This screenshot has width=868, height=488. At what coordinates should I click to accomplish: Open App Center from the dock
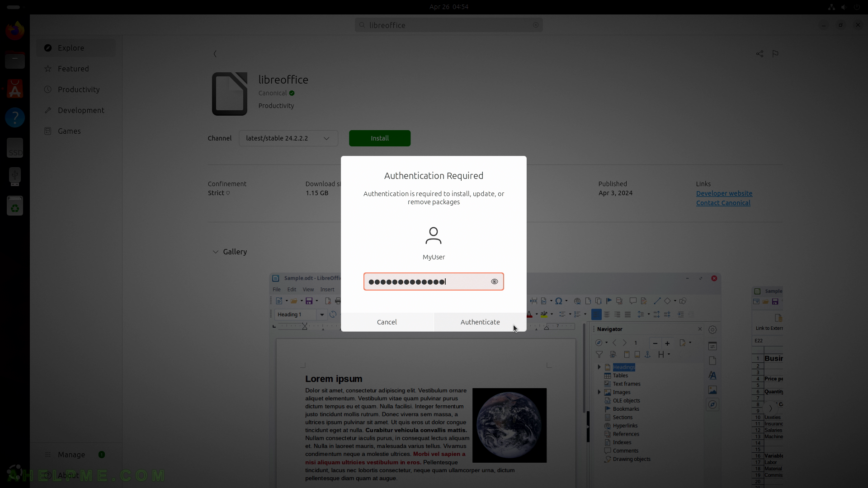[x=15, y=89]
